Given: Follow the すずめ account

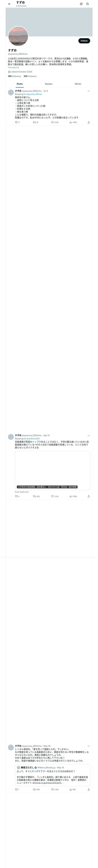Looking at the screenshot, I should tap(84, 41).
